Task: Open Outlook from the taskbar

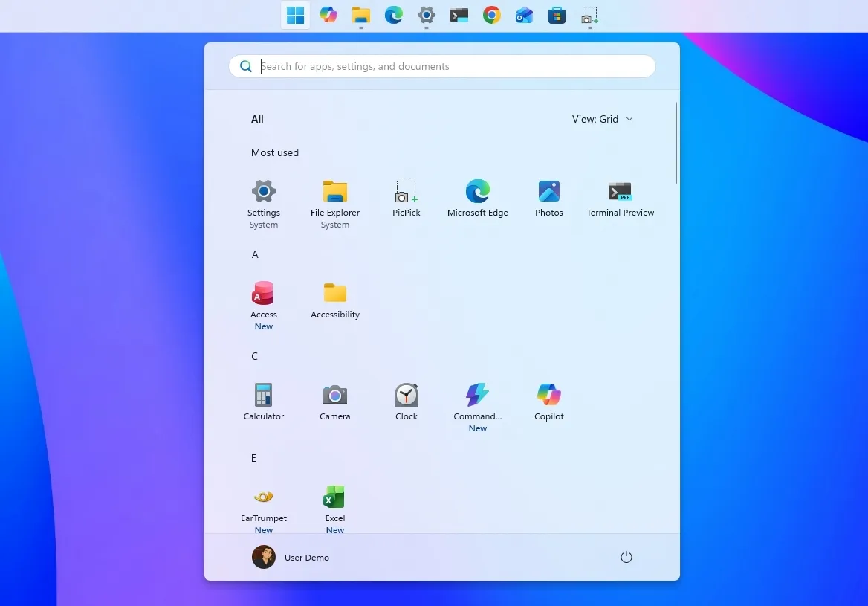Action: (524, 15)
